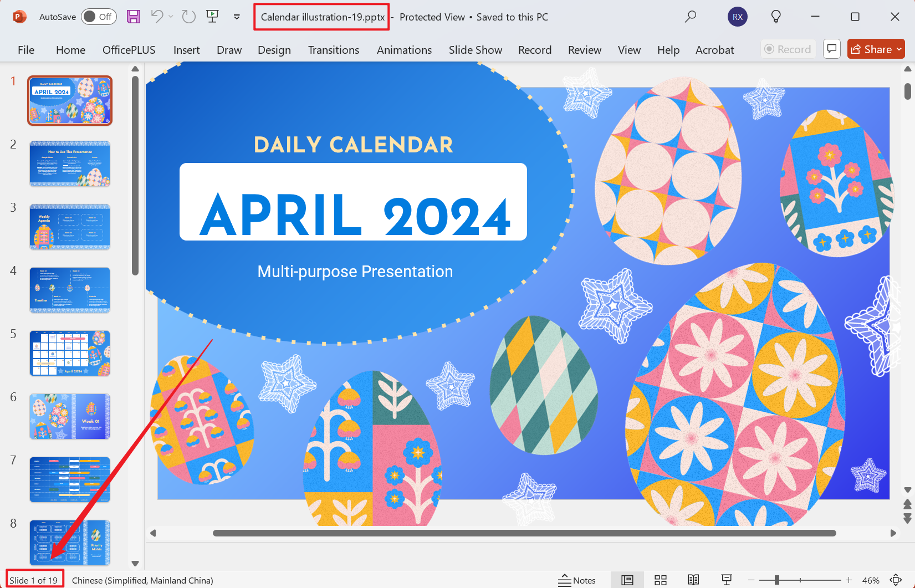This screenshot has height=588, width=915.
Task: Open the Comments speech bubble icon
Action: (x=832, y=49)
